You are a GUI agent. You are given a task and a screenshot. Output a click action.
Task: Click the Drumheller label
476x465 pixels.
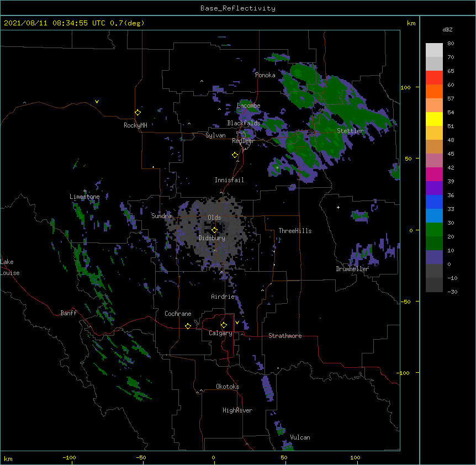pos(352,269)
